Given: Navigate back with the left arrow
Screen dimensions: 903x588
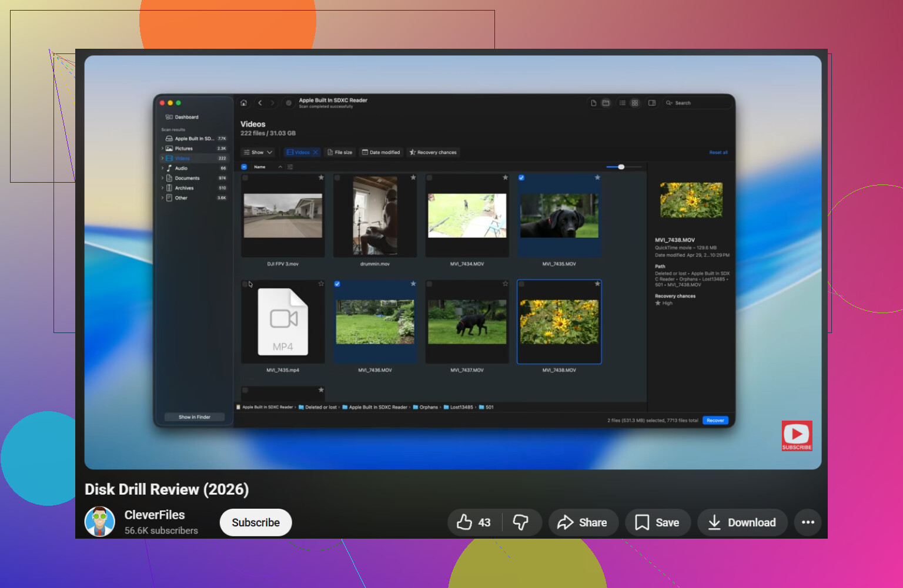Looking at the screenshot, I should (260, 103).
